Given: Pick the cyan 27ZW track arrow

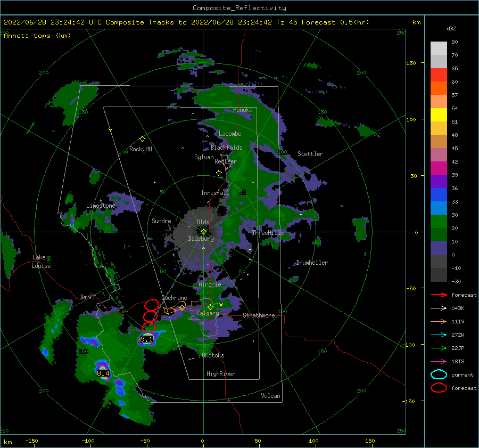Looking at the screenshot, I should [x=439, y=335].
